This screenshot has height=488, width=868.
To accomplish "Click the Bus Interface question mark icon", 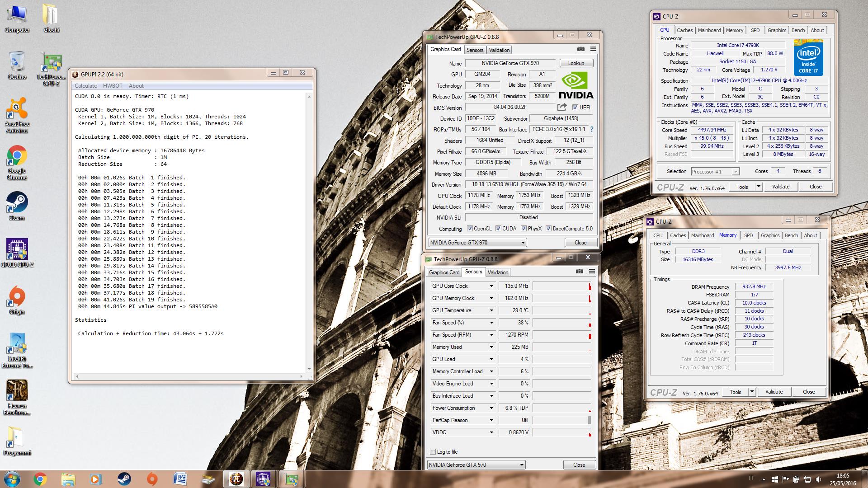I will click(x=592, y=129).
